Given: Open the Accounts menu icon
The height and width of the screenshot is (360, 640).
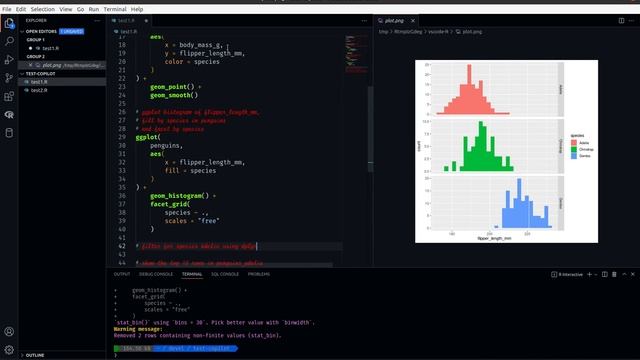Looking at the screenshot, I should (9, 331).
